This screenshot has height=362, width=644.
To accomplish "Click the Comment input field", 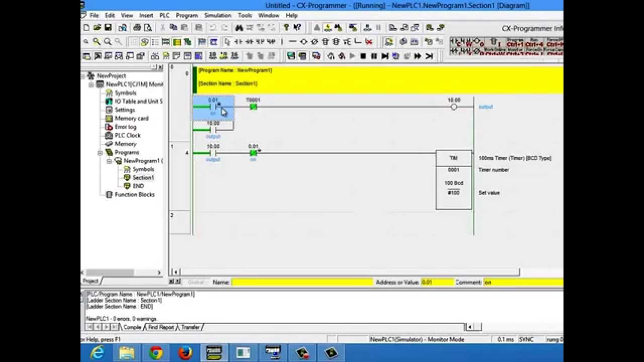I will click(523, 282).
